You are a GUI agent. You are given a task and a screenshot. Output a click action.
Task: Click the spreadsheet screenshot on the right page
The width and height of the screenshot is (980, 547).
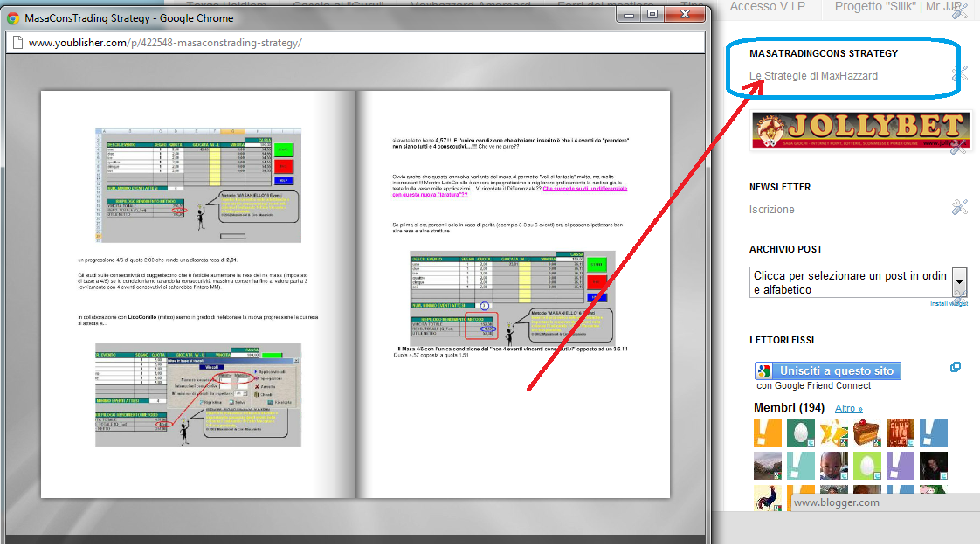click(x=513, y=299)
